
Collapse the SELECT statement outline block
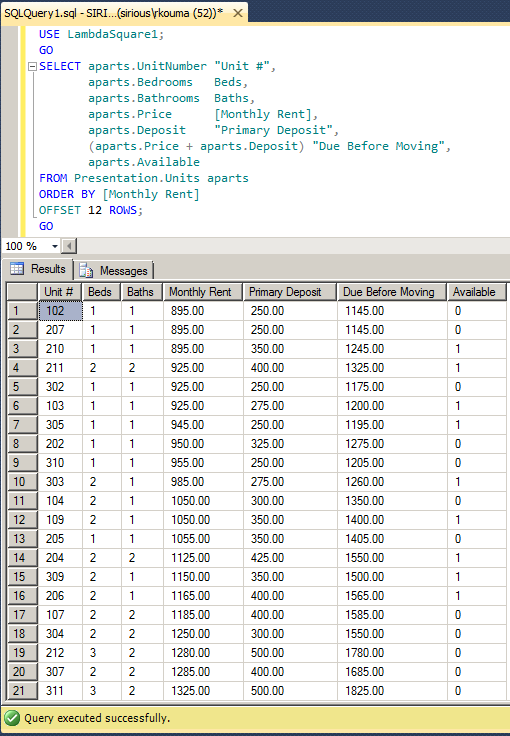[x=32, y=66]
